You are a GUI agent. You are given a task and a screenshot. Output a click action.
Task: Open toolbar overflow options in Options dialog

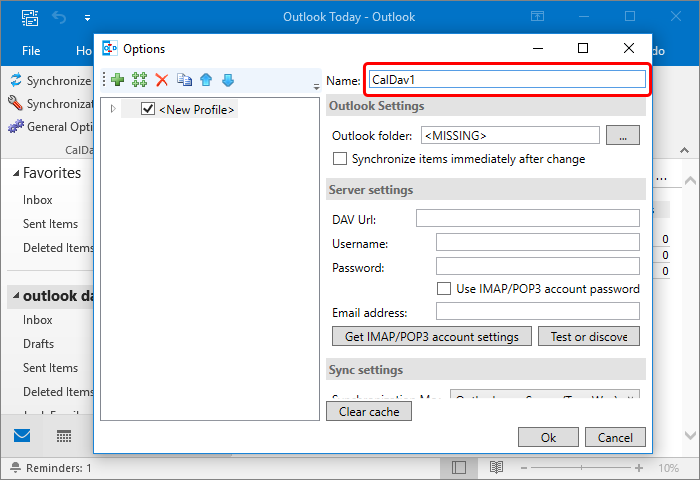[316, 86]
